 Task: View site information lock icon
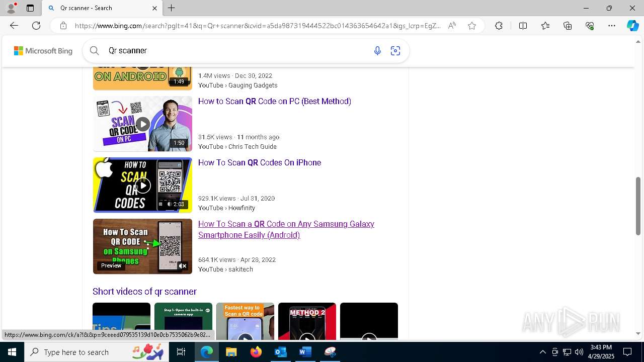click(x=63, y=26)
